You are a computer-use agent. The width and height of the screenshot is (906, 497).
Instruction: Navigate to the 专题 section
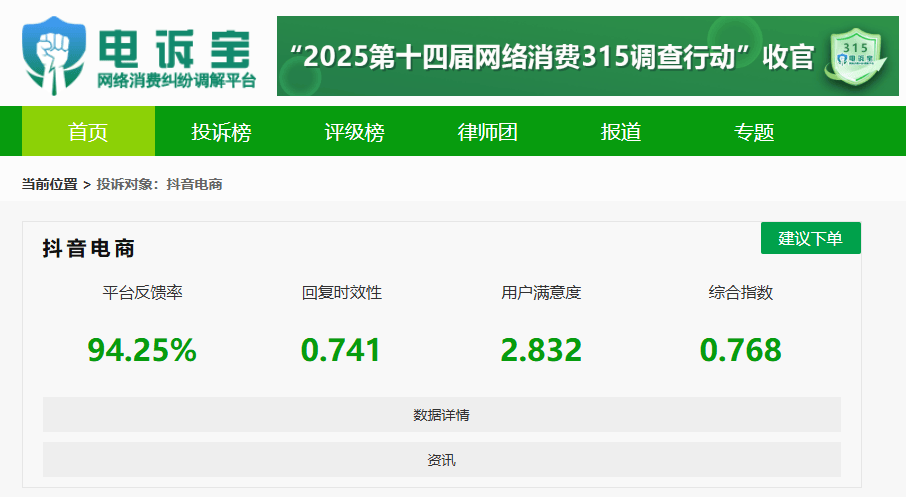[x=754, y=132]
